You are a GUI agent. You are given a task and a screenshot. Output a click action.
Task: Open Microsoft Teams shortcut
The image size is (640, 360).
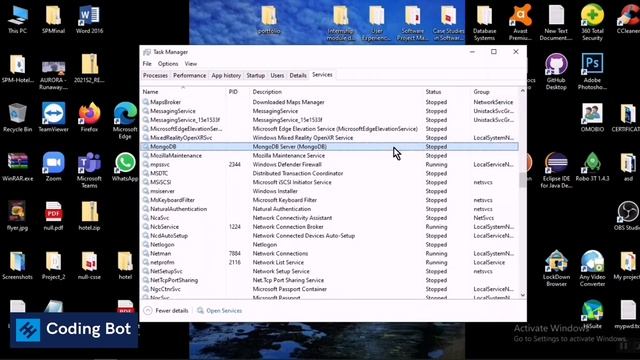[89, 170]
